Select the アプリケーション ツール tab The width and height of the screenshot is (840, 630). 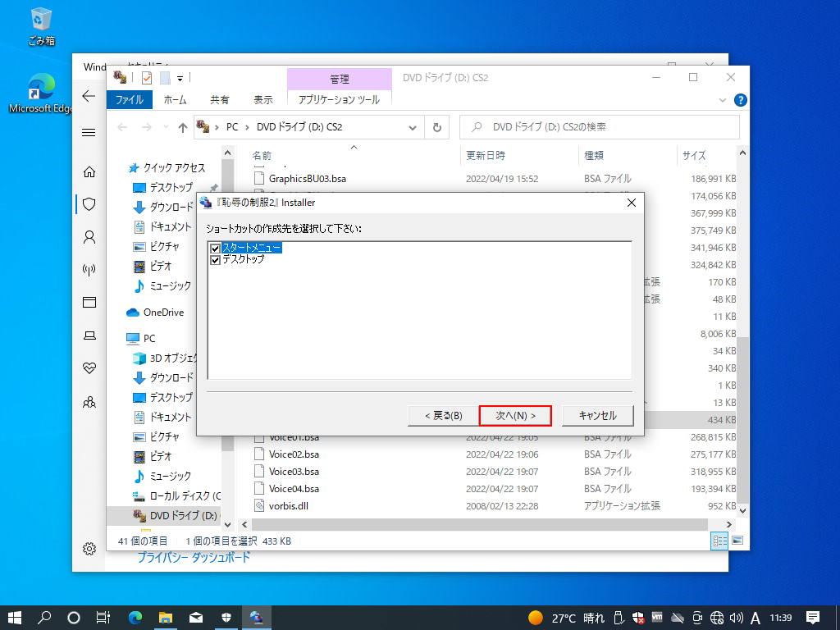339,99
